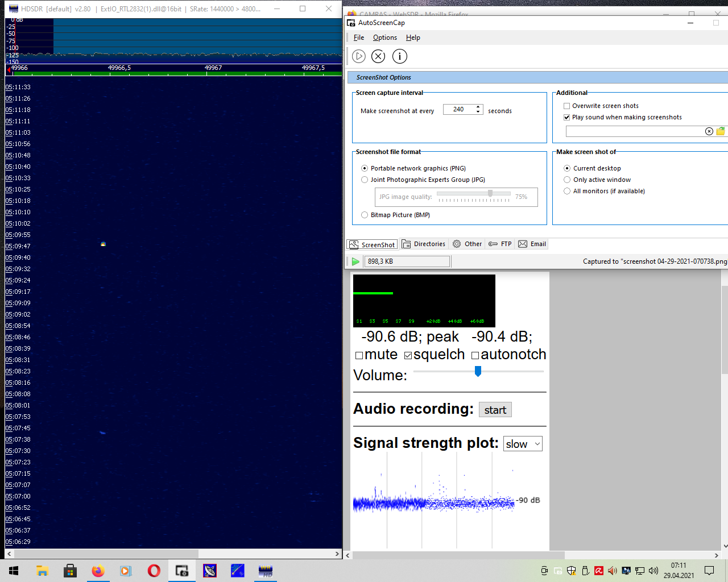Open the blue graph app in taskbar

238,571
